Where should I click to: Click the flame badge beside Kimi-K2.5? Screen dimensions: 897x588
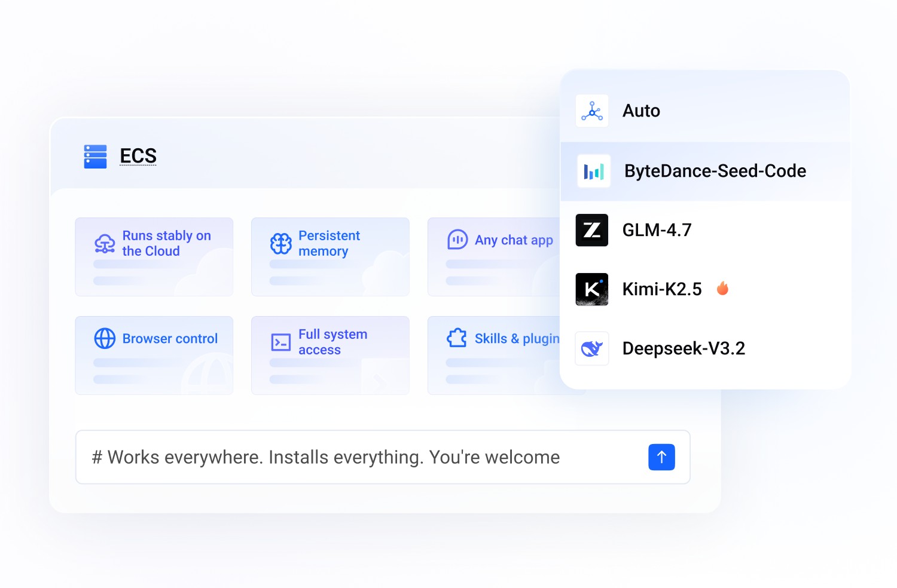pos(722,289)
